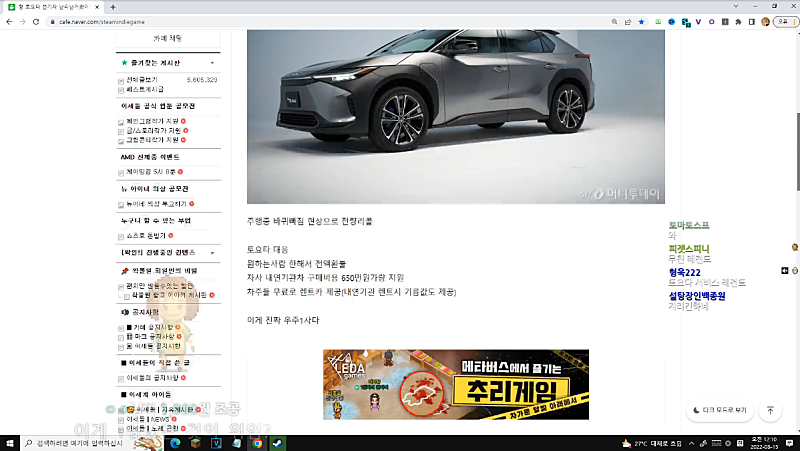This screenshot has width=800, height=451.
Task: Open the 카페 채팅 button
Action: pyautogui.click(x=168, y=39)
